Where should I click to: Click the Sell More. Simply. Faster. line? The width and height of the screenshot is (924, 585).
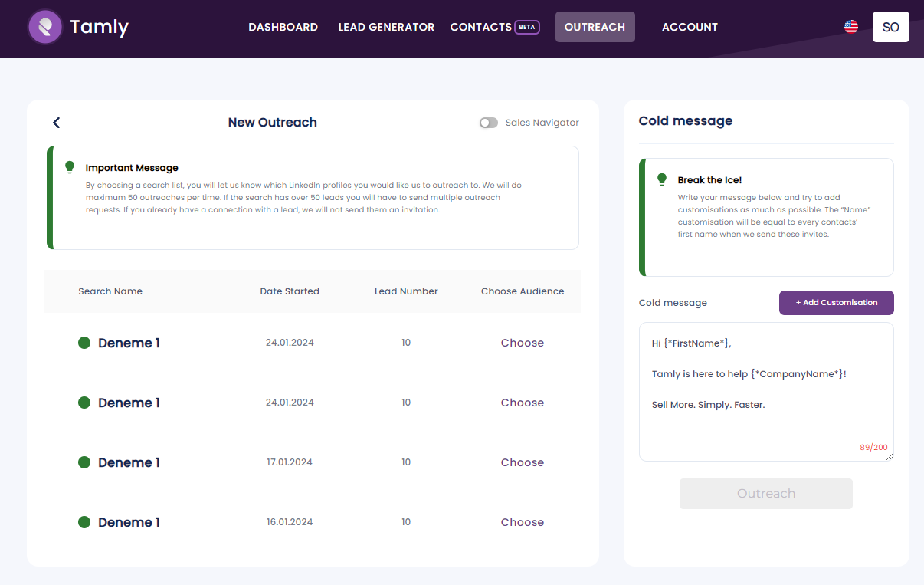(x=709, y=405)
